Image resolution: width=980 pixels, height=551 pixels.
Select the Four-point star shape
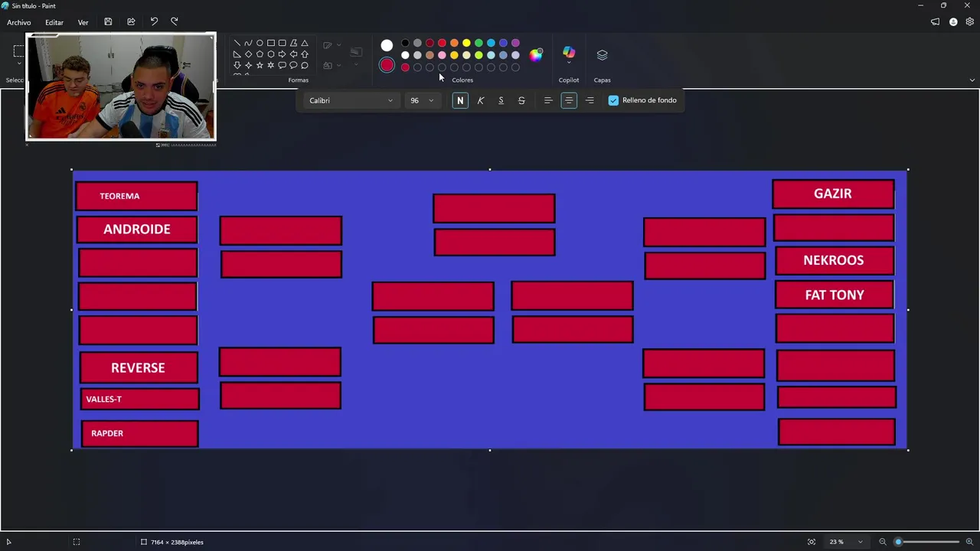248,66
